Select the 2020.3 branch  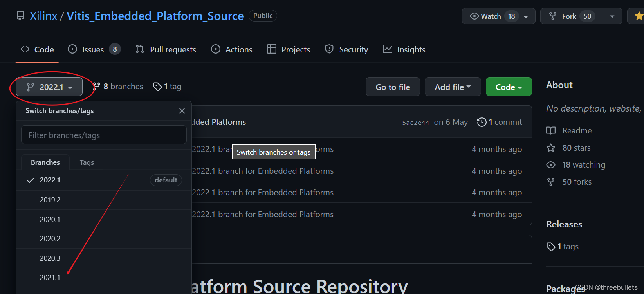click(104, 258)
